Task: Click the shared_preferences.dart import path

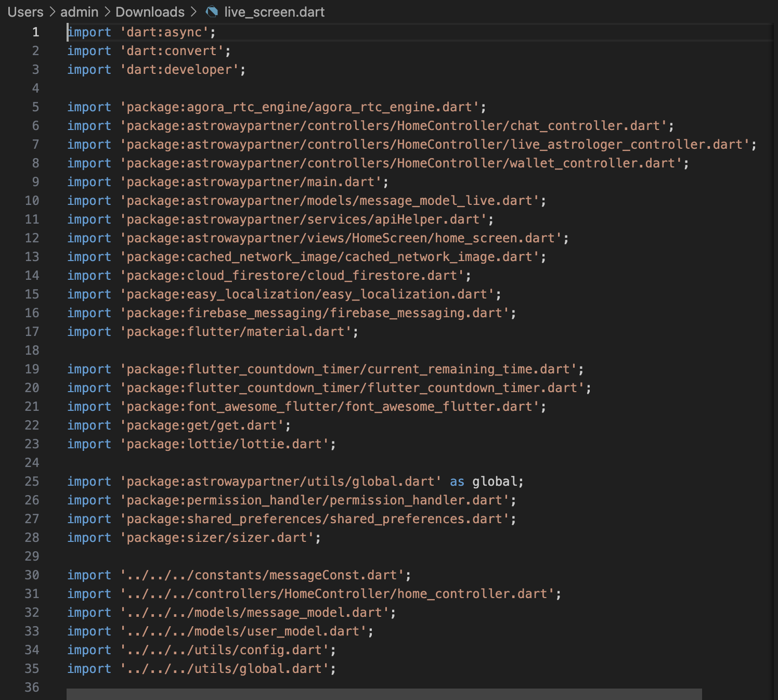Action: (x=315, y=519)
